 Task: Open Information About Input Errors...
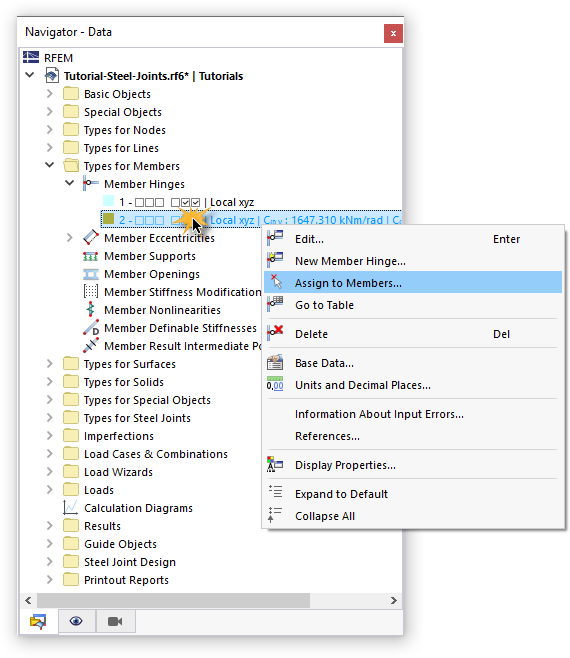pos(413,414)
